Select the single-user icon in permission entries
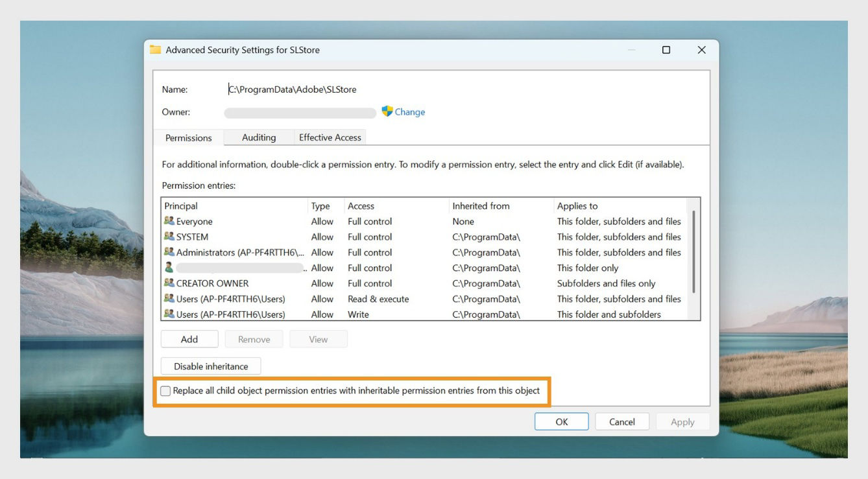This screenshot has width=868, height=479. pos(169,268)
